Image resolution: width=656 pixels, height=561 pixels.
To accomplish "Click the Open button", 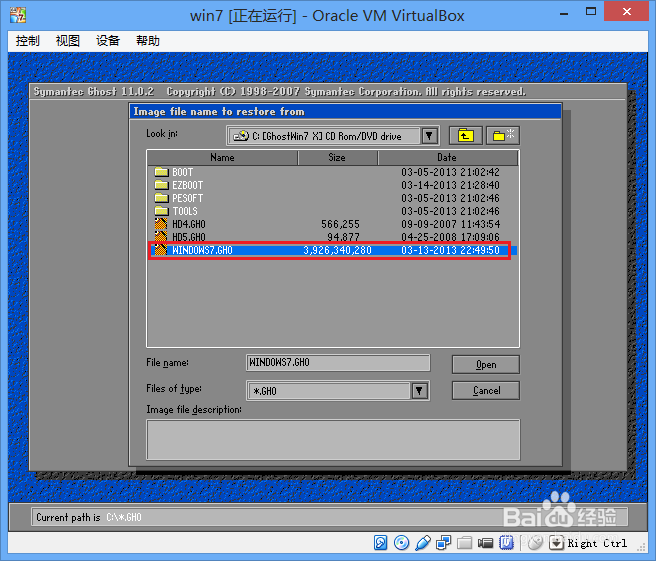I will tap(486, 364).
